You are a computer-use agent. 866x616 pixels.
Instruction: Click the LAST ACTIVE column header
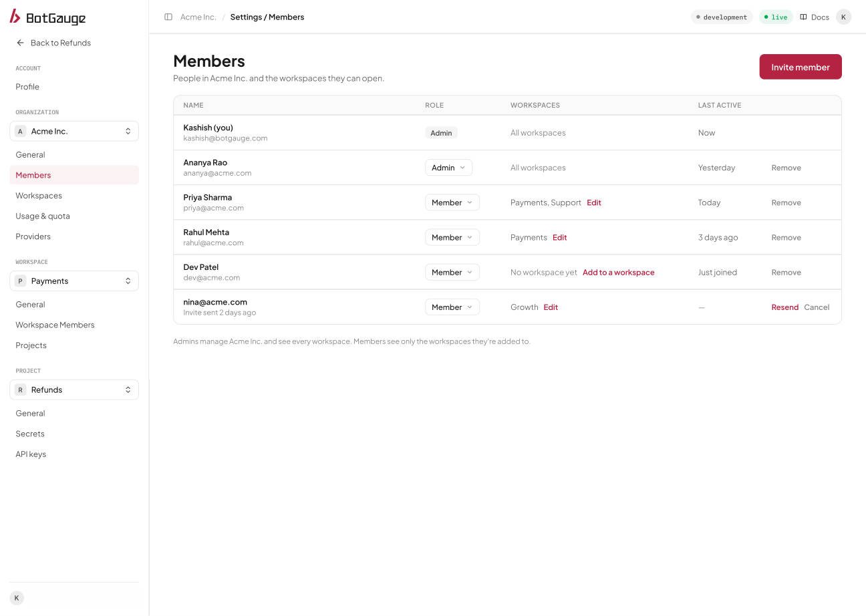pyautogui.click(x=720, y=105)
